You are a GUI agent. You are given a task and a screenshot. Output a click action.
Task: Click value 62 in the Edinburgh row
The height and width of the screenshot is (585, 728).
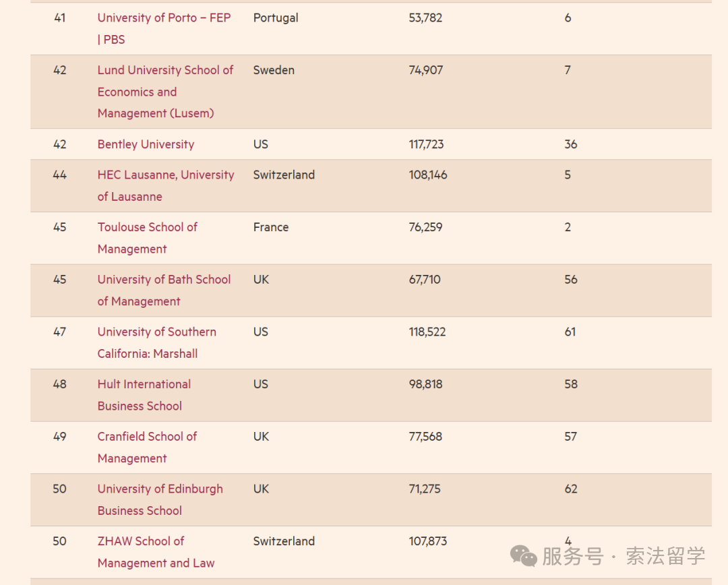pyautogui.click(x=571, y=489)
